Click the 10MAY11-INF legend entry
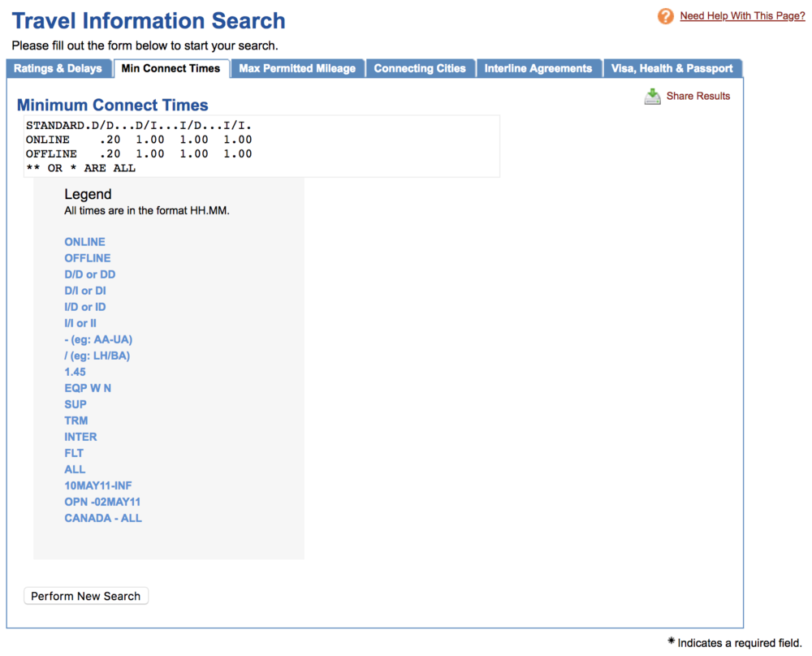 [97, 486]
